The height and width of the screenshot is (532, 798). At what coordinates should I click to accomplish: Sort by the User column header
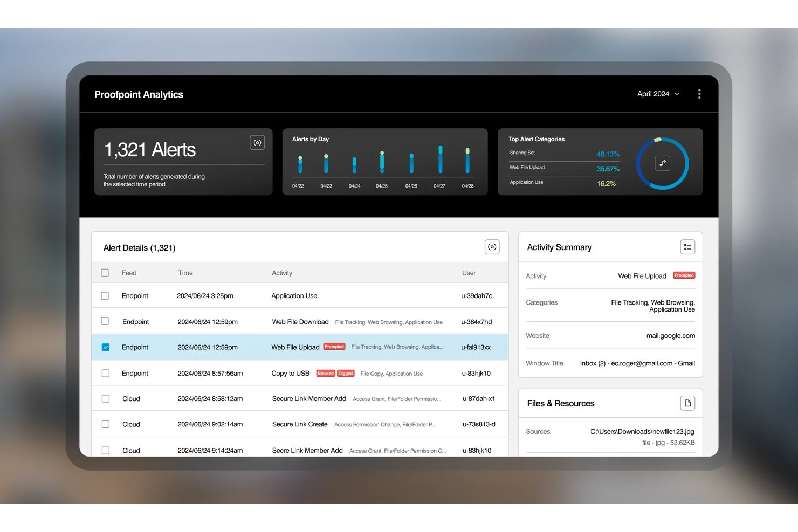(x=469, y=273)
